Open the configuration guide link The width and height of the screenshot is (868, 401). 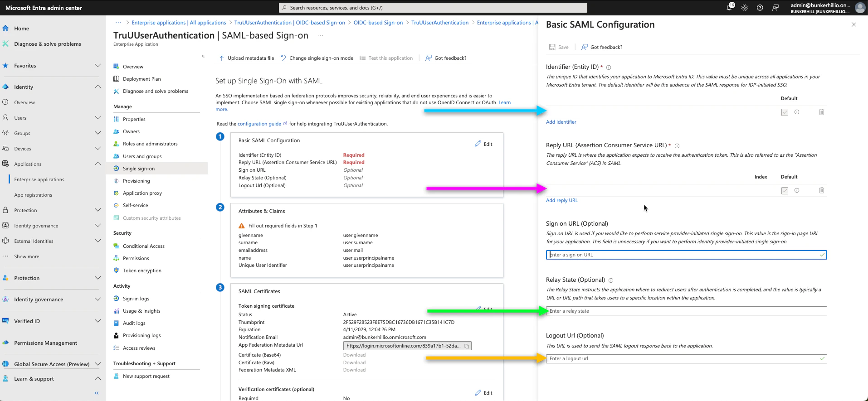pyautogui.click(x=259, y=124)
